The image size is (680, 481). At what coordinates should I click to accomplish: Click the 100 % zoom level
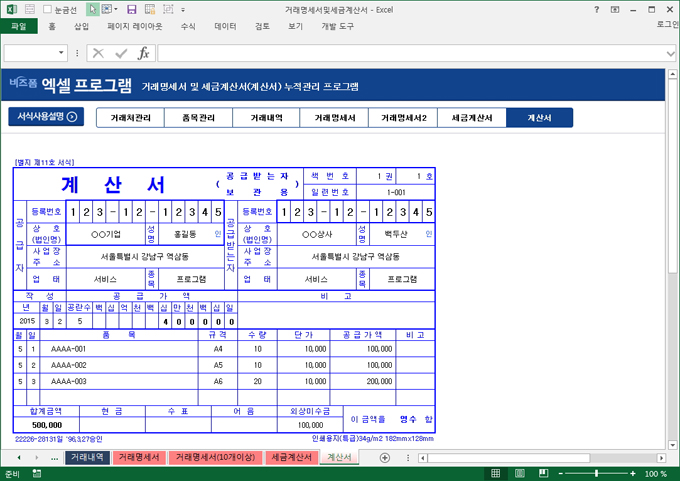(656, 474)
